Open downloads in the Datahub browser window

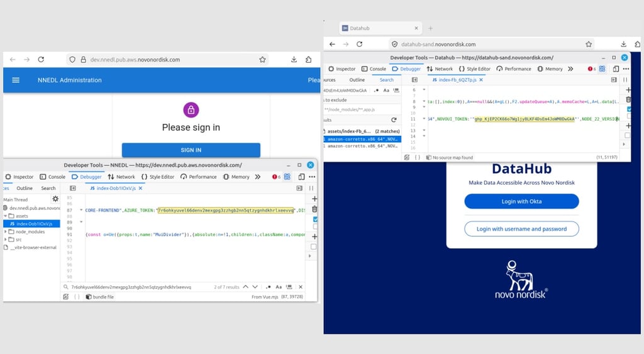623,44
